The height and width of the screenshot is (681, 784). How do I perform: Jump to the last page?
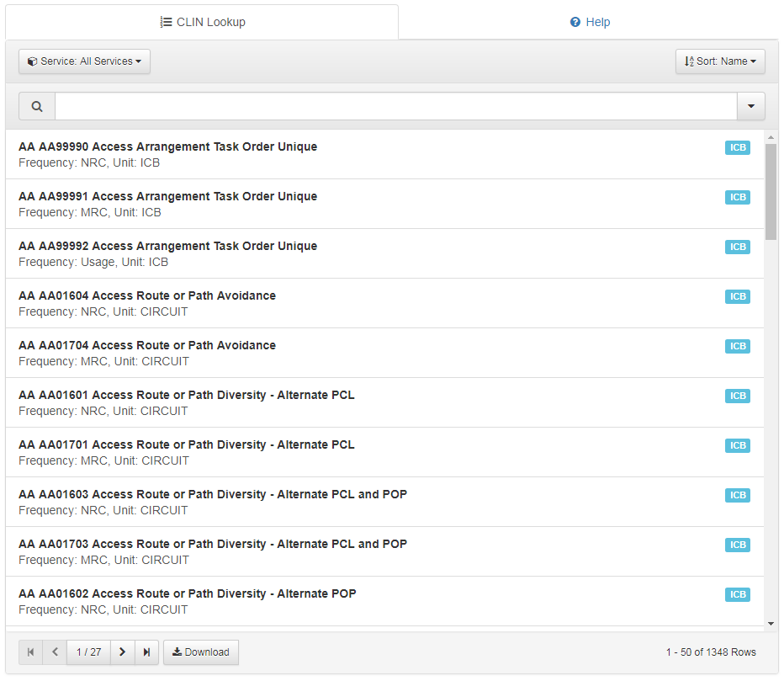point(146,652)
